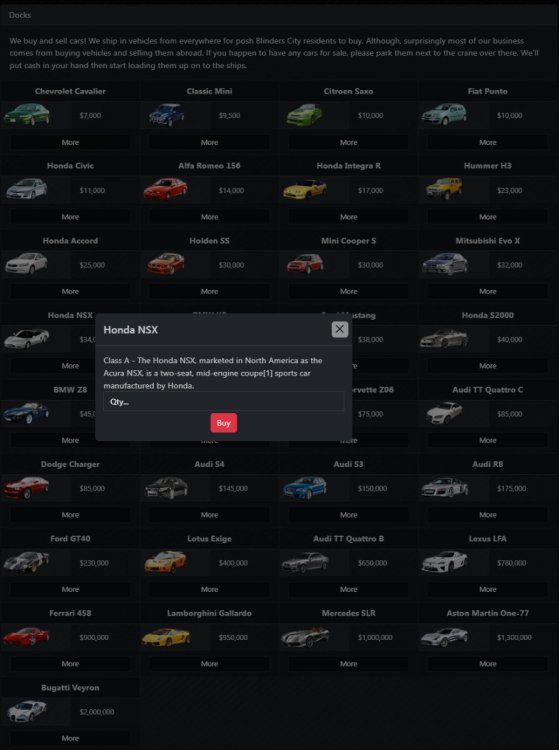This screenshot has height=750, width=559.
Task: Click the black Audi S4 car image
Action: pyautogui.click(x=166, y=488)
